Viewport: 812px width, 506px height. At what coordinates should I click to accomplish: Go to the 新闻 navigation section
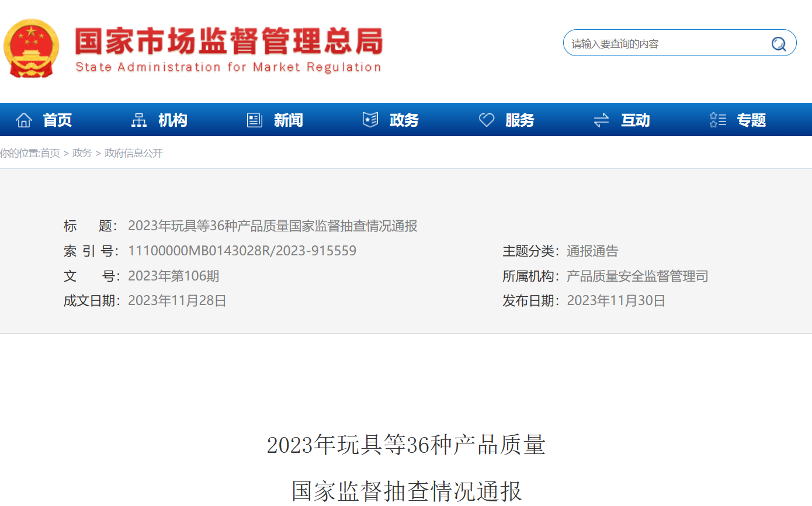(x=289, y=120)
